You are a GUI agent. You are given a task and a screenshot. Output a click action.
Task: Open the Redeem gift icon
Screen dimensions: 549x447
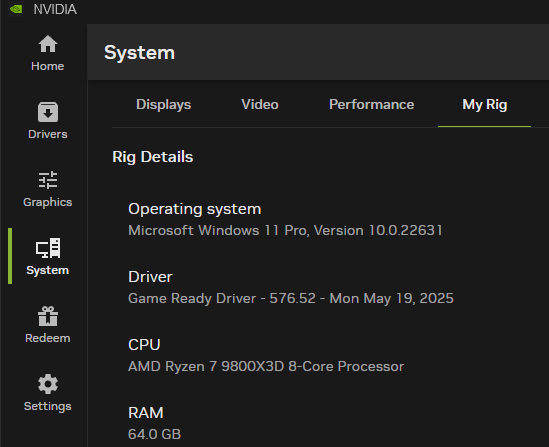48,316
